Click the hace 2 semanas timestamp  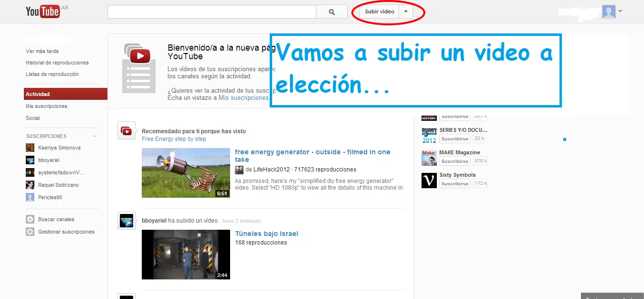242,221
